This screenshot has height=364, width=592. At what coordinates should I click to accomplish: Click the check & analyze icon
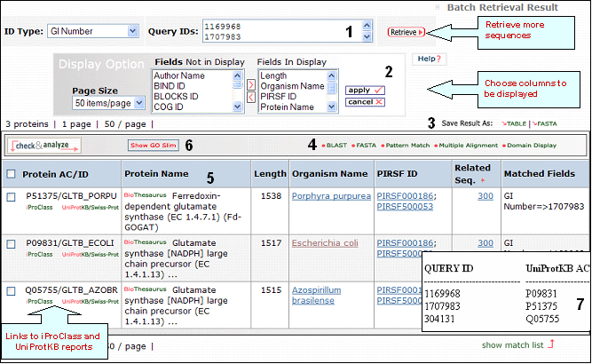(45, 145)
